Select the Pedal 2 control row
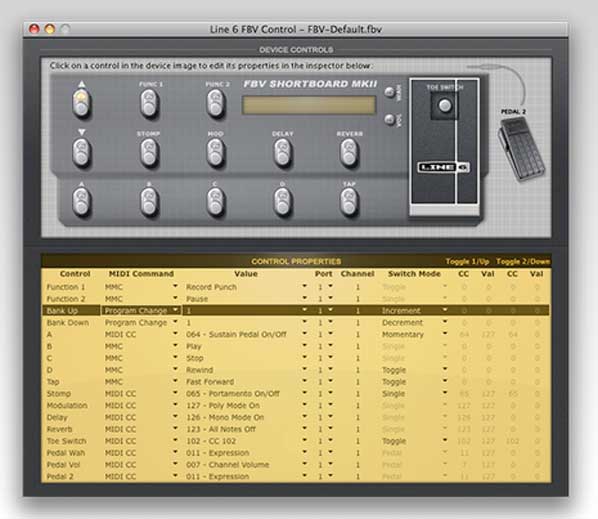This screenshot has height=519, width=598. (296, 476)
